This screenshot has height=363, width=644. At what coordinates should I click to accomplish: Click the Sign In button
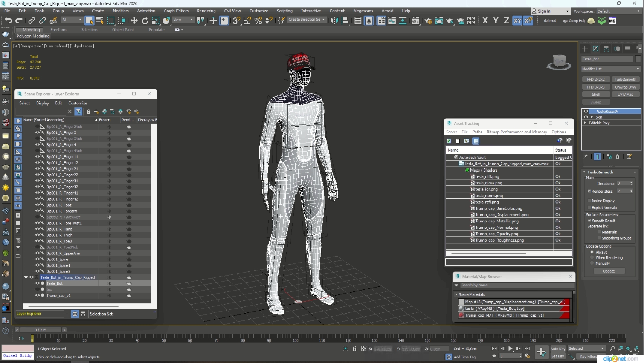[x=550, y=11]
